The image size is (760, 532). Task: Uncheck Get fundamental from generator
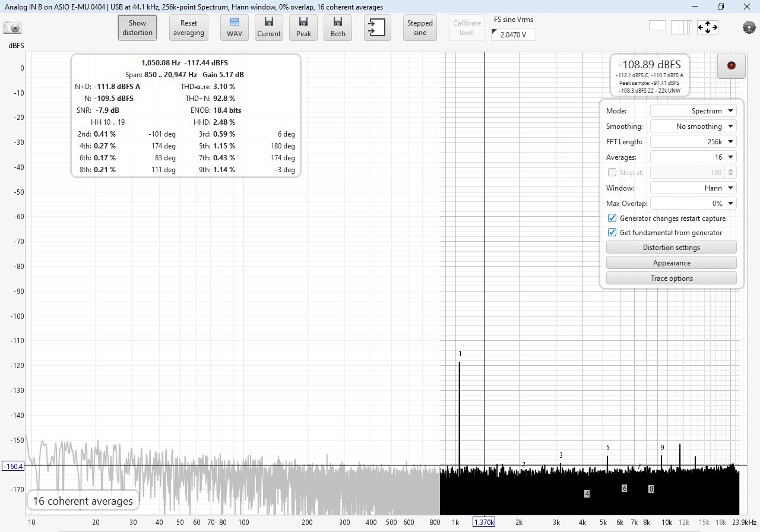coord(612,233)
